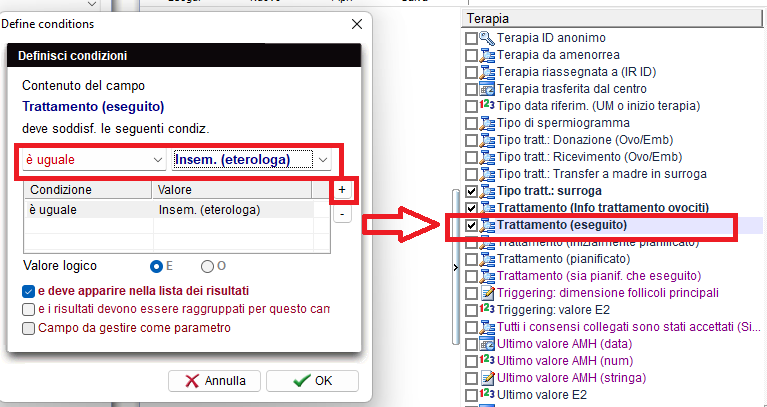Click the field icon of Terapia riassegnata a (IR ID)
The width and height of the screenshot is (767, 407).
pyautogui.click(x=487, y=72)
